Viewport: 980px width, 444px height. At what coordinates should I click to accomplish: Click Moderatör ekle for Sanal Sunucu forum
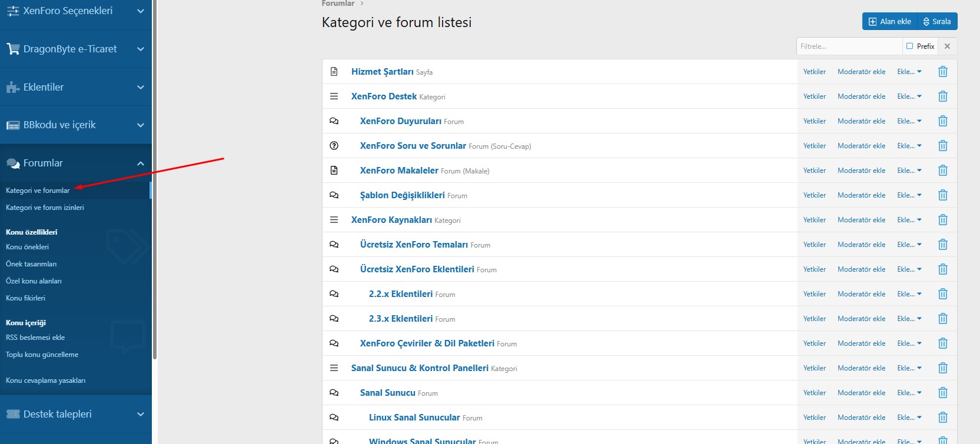tap(861, 393)
